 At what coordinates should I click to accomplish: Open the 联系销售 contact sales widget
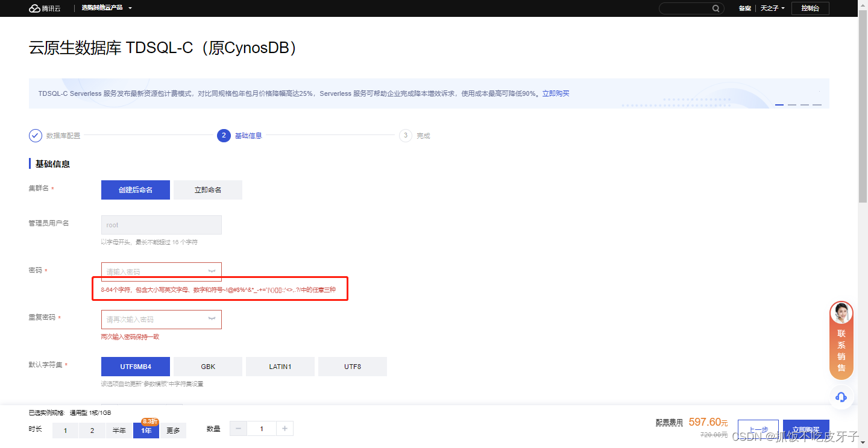pyautogui.click(x=841, y=341)
